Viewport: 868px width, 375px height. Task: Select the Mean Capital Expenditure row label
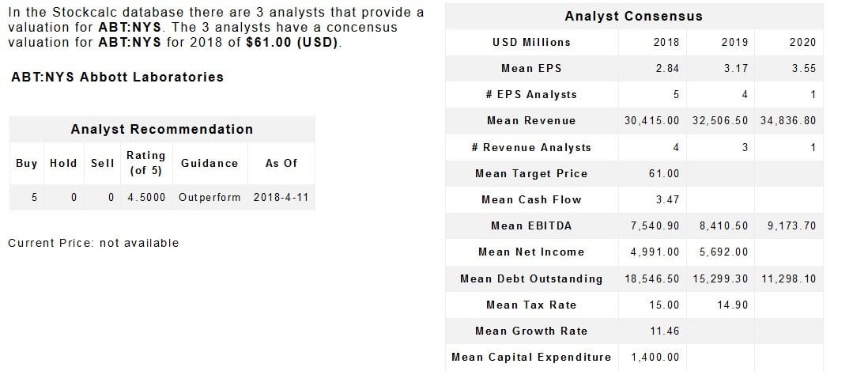[x=531, y=357]
